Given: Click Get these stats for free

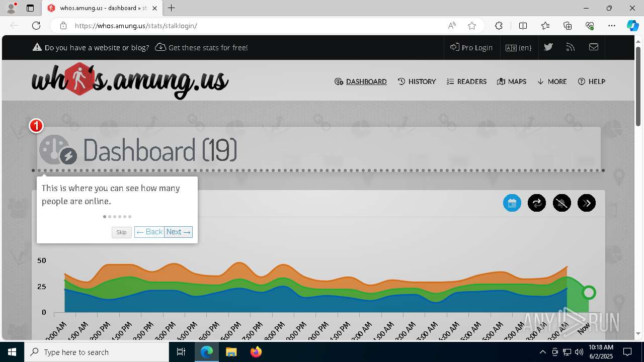Looking at the screenshot, I should pyautogui.click(x=202, y=47).
